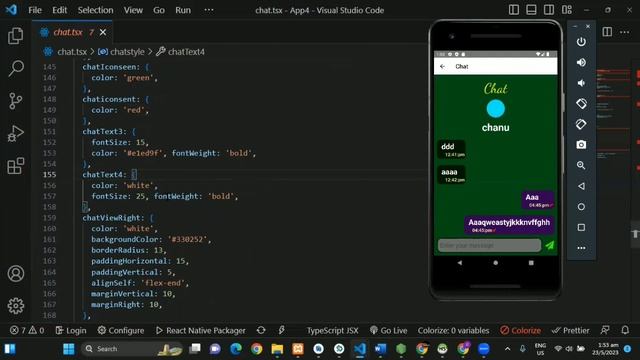Open the Windows Start menu
The width and height of the screenshot is (640, 360).
click(x=69, y=349)
